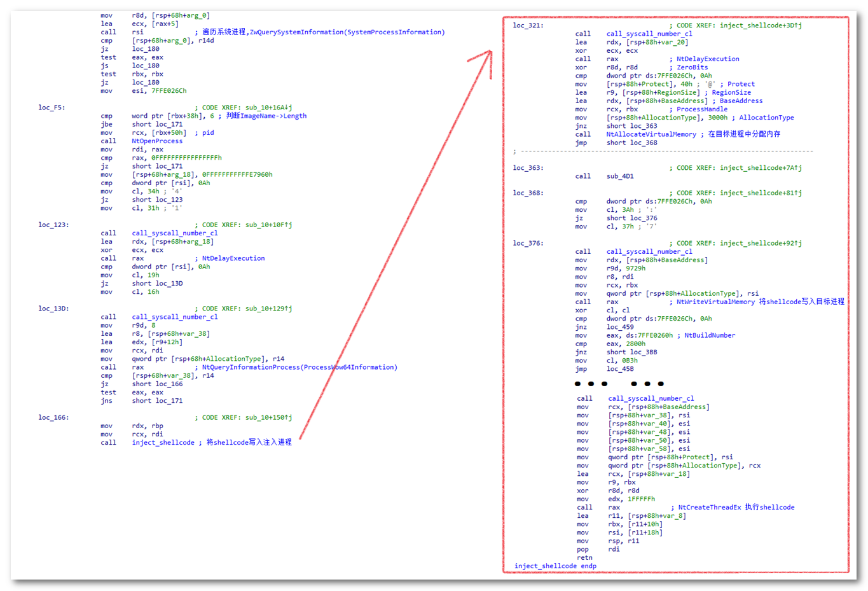
Task: Jump to NtAllocateVirtualMemory call
Action: (651, 134)
